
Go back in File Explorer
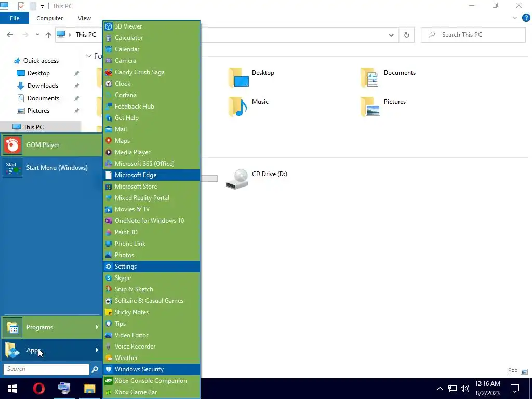click(10, 35)
